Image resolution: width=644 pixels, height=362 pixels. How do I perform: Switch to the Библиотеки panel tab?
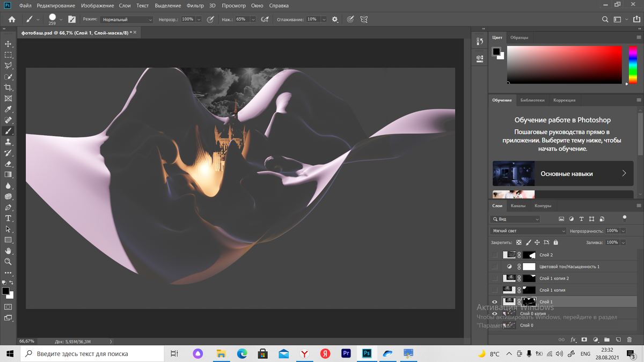532,100
